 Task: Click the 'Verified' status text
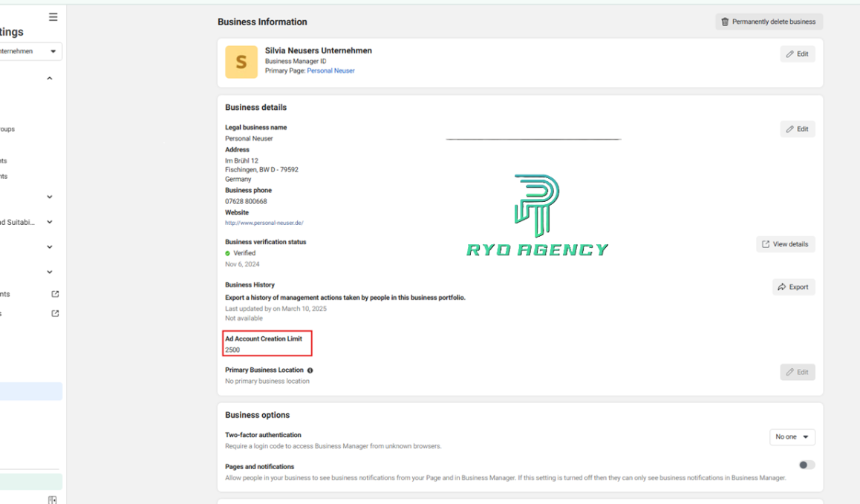(x=244, y=253)
